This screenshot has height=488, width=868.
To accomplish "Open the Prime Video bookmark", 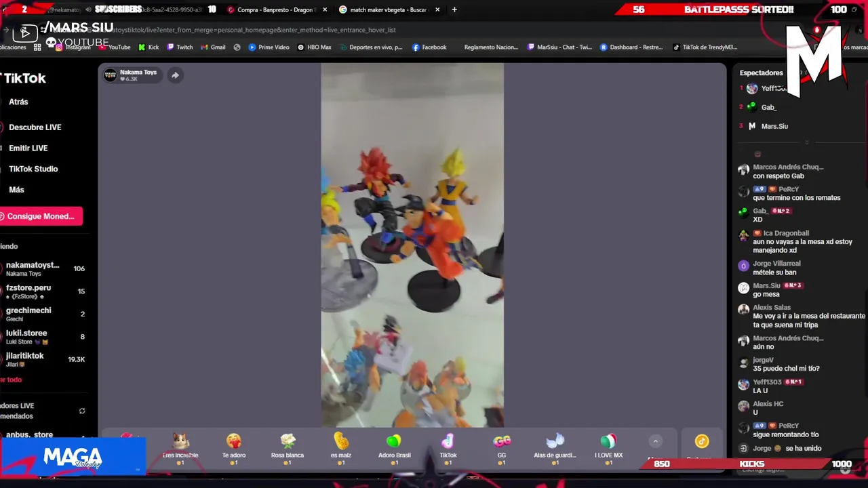I will tap(269, 47).
